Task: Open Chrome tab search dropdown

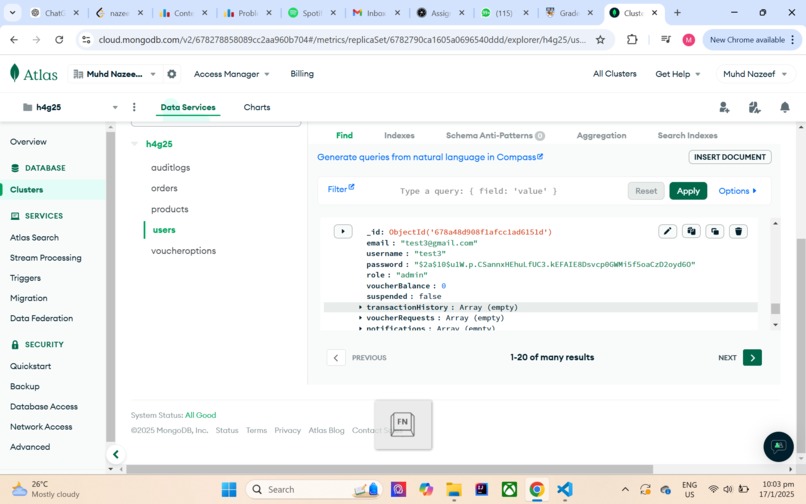Action: click(12, 12)
